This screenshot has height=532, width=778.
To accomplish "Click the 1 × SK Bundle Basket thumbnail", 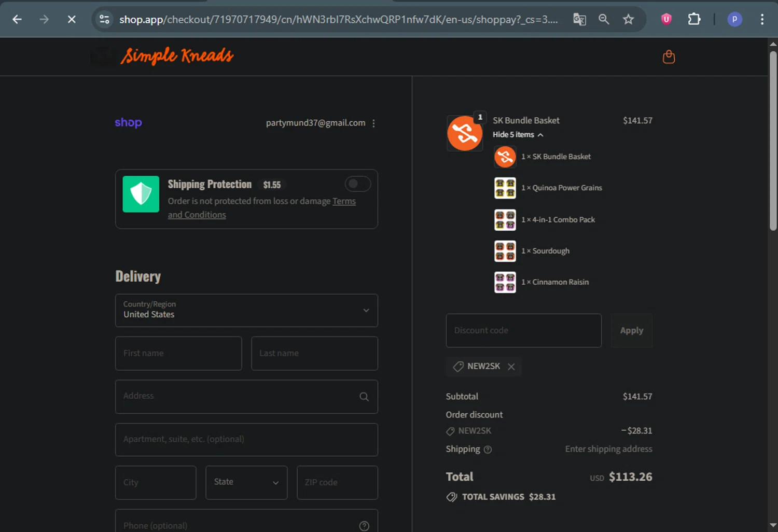I will [505, 157].
